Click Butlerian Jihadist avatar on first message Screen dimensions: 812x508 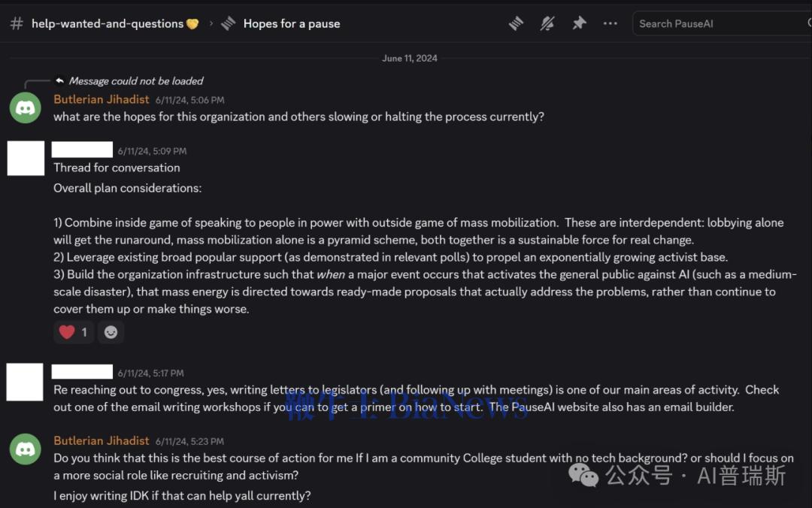(x=25, y=108)
